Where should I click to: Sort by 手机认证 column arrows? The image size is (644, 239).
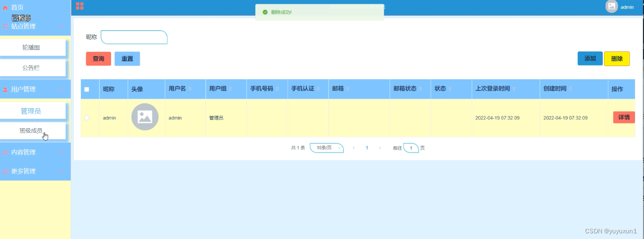tap(318, 89)
